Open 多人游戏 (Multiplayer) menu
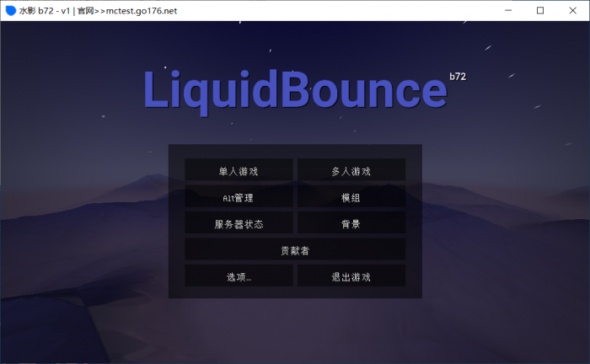Image resolution: width=590 pixels, height=364 pixels. pyautogui.click(x=351, y=171)
